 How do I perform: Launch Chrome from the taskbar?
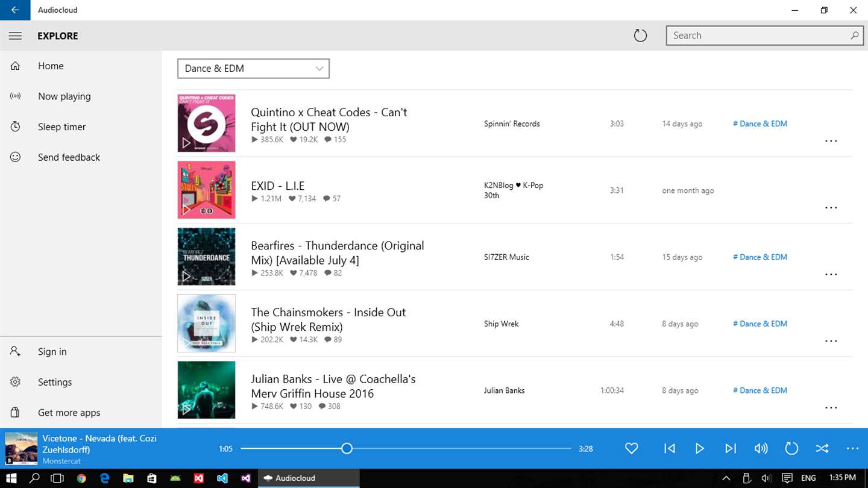pos(81,478)
